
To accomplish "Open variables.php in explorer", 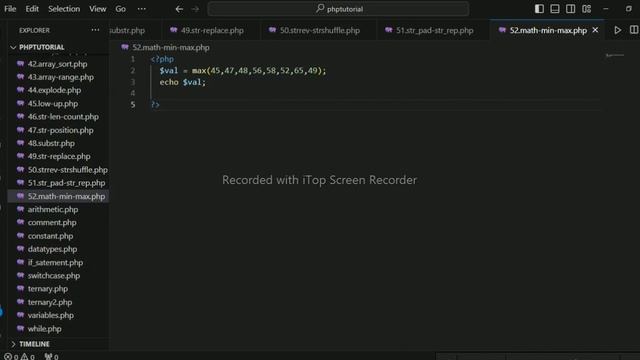I will point(58,315).
